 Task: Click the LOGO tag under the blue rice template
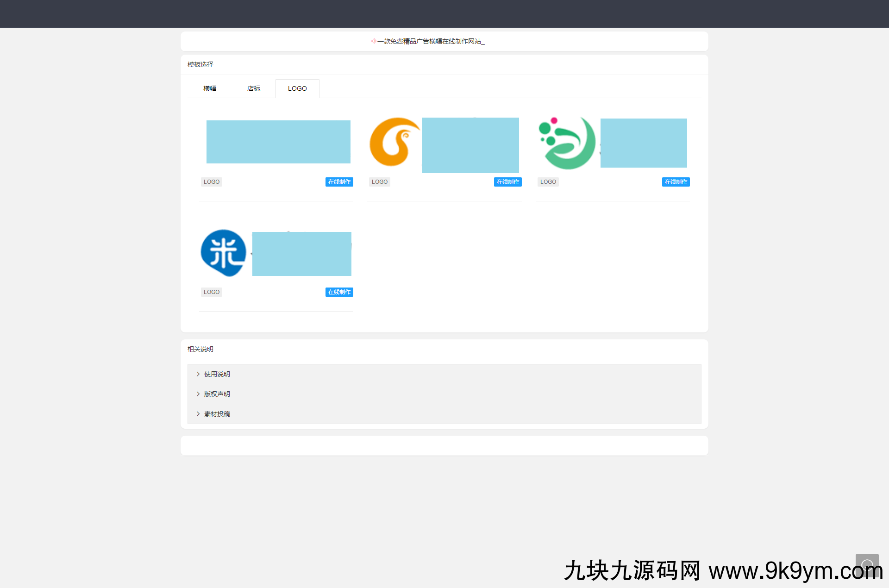click(x=212, y=292)
